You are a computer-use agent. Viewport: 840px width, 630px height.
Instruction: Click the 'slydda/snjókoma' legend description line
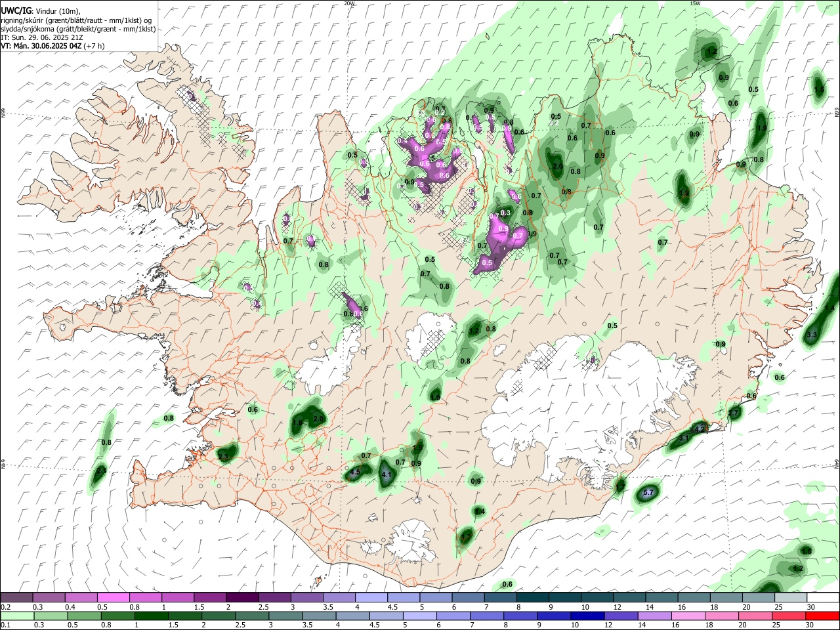pos(77,29)
